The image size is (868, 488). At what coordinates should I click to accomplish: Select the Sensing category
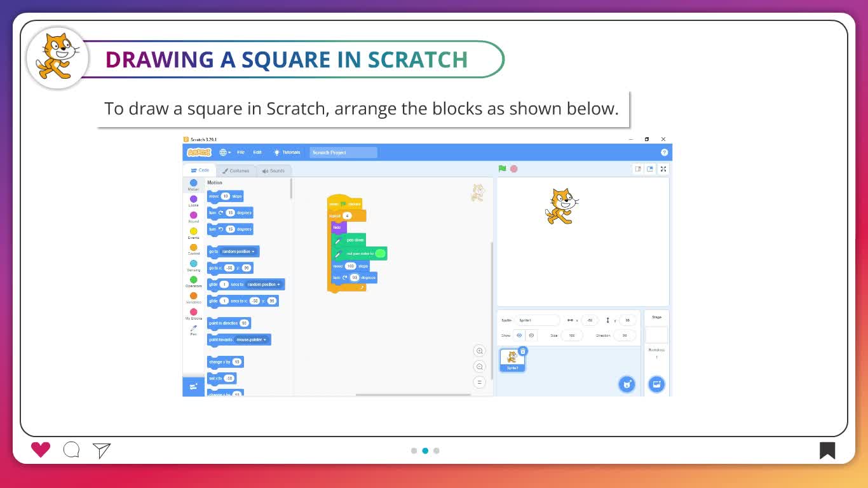click(x=193, y=266)
